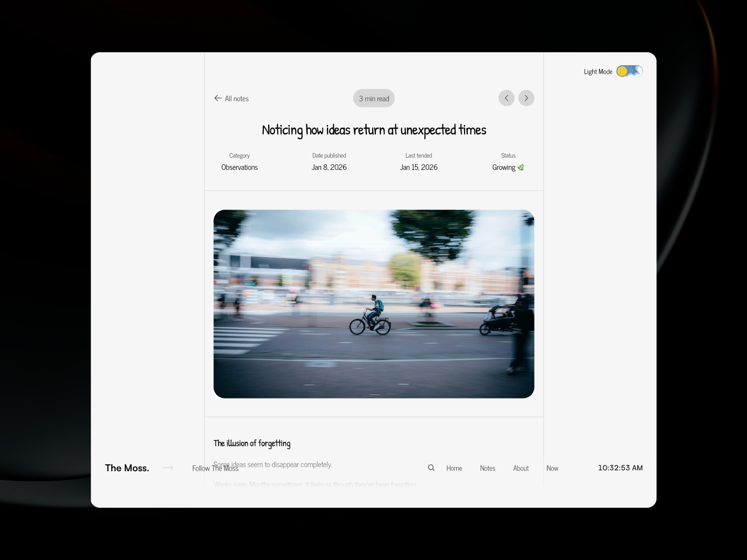Screen dimensions: 747x560
Task: Click the Light Mode label text
Action: (598, 72)
